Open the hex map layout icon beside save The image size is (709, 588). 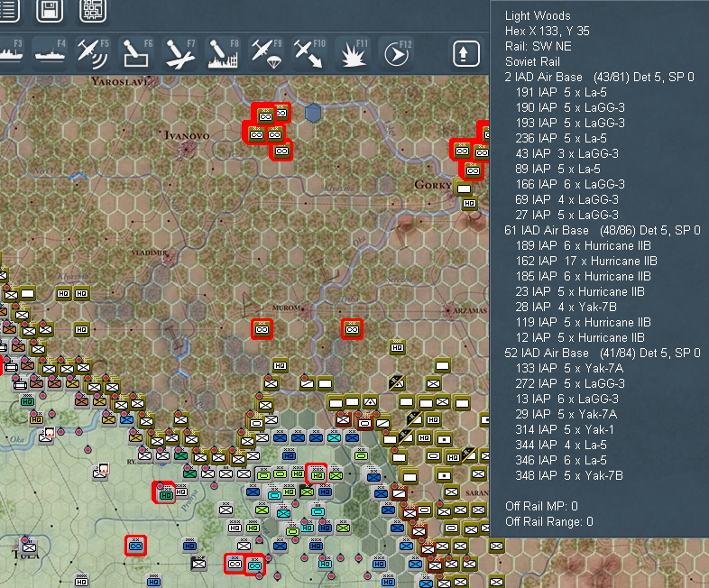click(93, 10)
